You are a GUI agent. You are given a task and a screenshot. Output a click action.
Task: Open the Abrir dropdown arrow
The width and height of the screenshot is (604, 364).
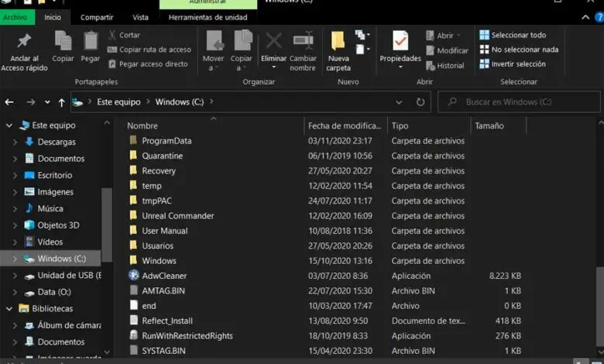tap(458, 36)
